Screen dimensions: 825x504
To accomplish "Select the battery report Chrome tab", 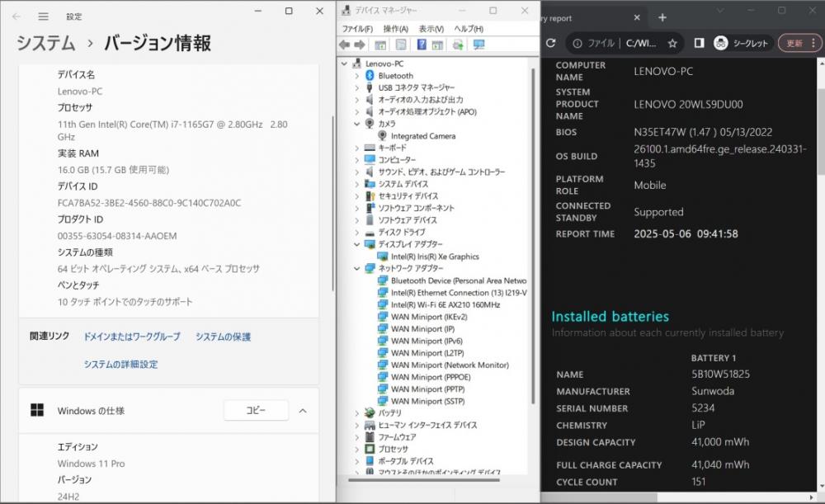I will 592,18.
